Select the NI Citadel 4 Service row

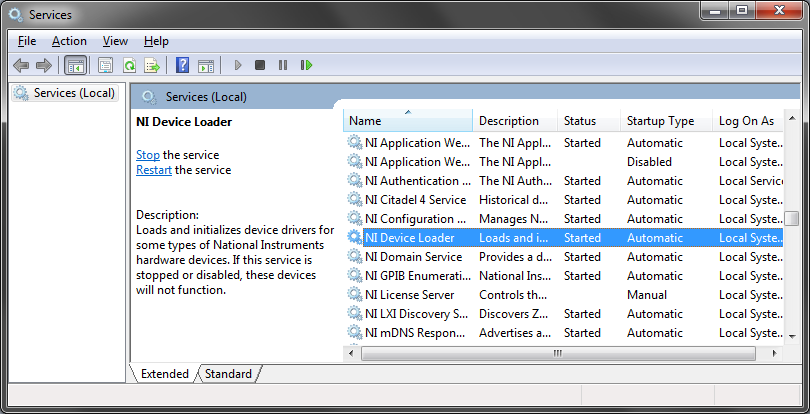click(564, 200)
